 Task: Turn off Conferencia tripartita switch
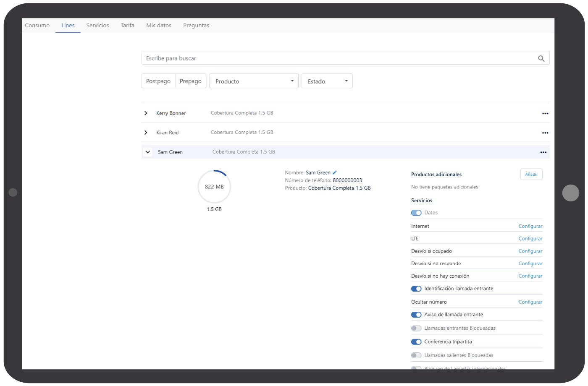[416, 342]
